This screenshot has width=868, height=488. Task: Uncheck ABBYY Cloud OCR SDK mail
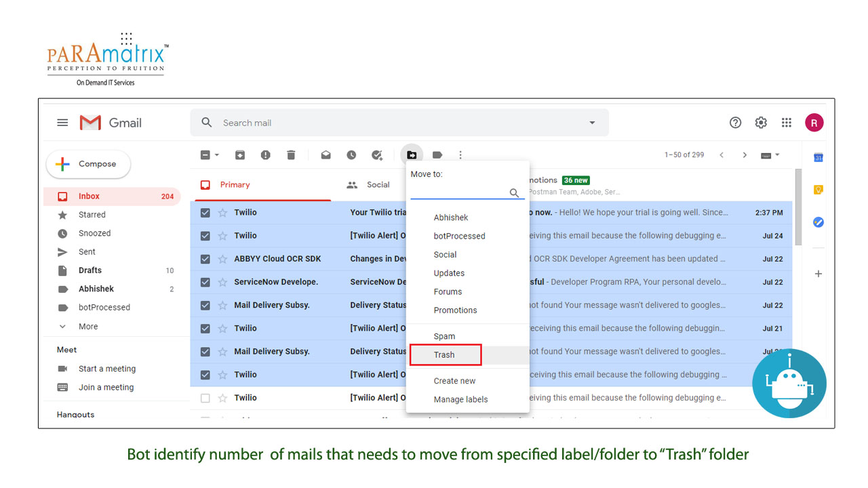[205, 259]
